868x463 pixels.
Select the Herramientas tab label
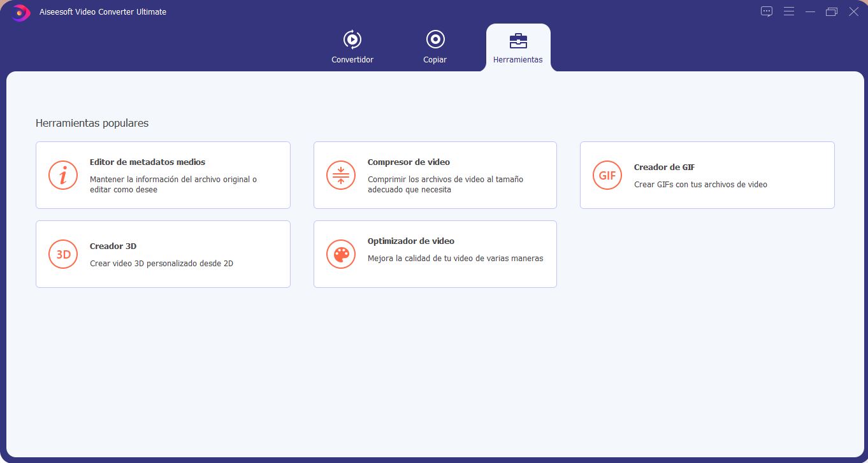(517, 59)
